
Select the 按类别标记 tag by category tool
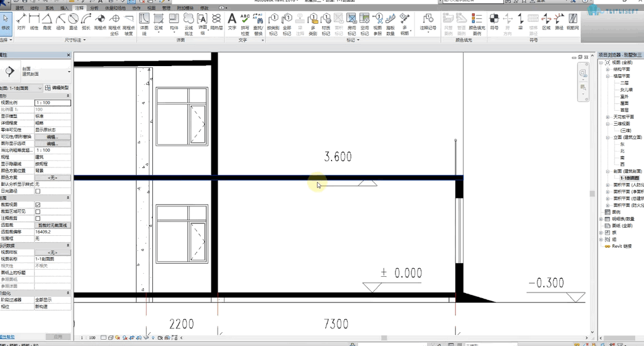pos(273,25)
